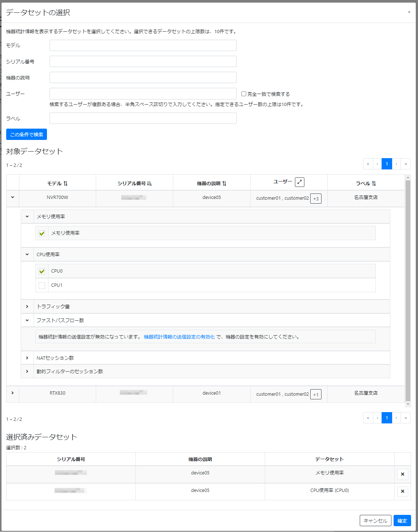This screenshot has width=418, height=532.
Task: Show hidden users via the +3 badge
Action: 315,198
